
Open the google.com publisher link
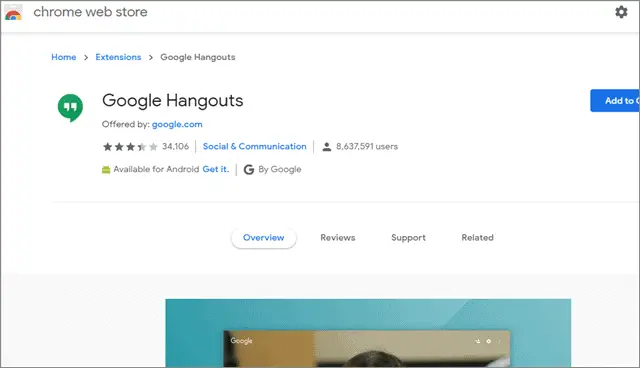click(x=177, y=124)
